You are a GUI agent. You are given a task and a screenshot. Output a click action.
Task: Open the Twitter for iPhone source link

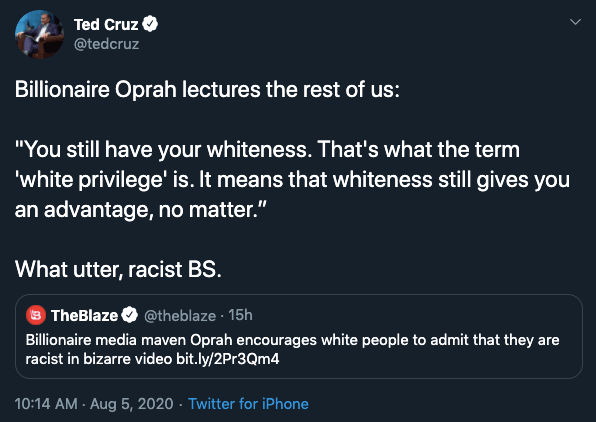point(248,404)
